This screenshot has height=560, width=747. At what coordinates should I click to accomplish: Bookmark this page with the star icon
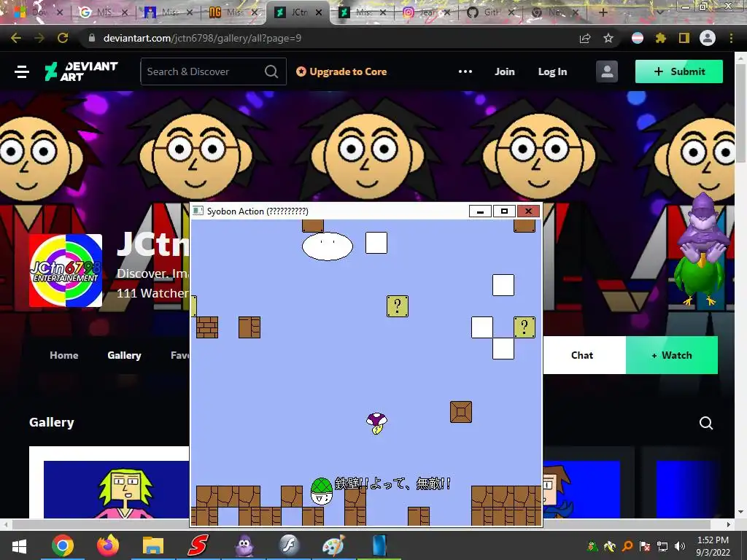[x=608, y=38]
